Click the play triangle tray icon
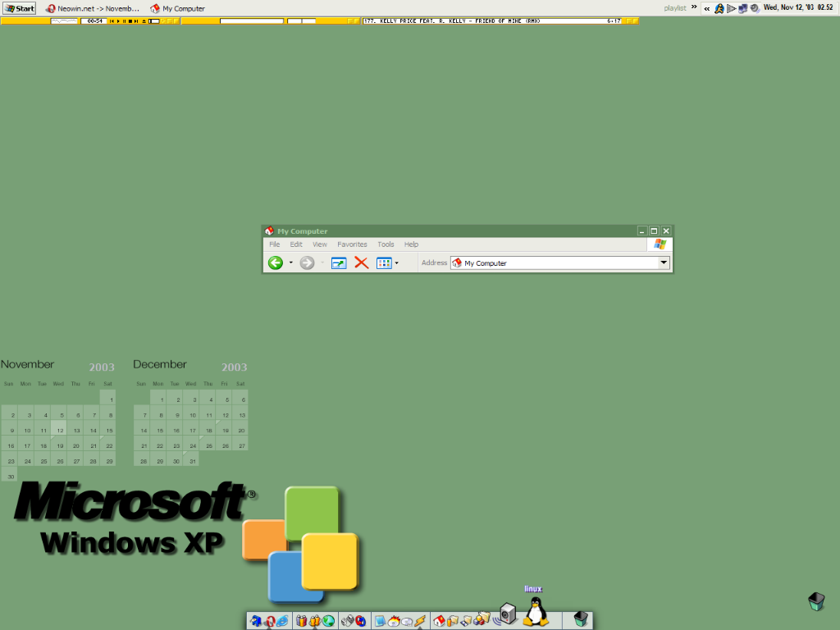 tap(731, 8)
